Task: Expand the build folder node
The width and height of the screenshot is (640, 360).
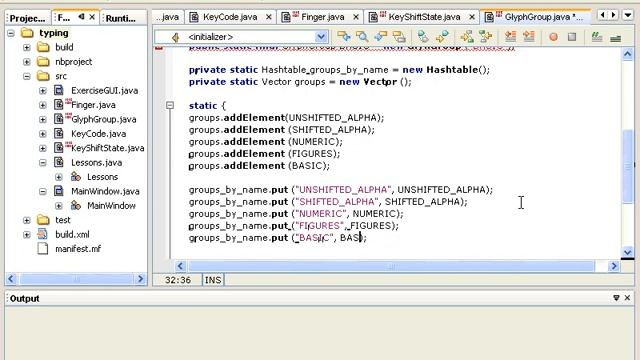Action: 27,47
